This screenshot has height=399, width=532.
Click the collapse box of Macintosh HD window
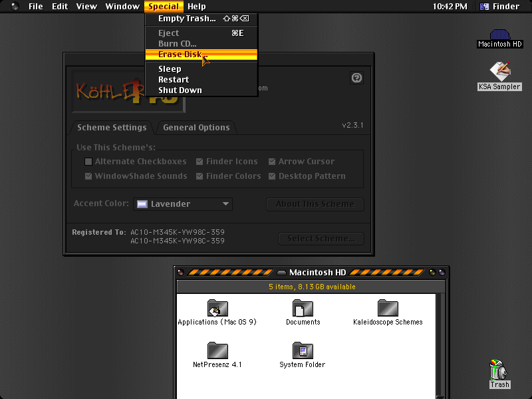442,272
